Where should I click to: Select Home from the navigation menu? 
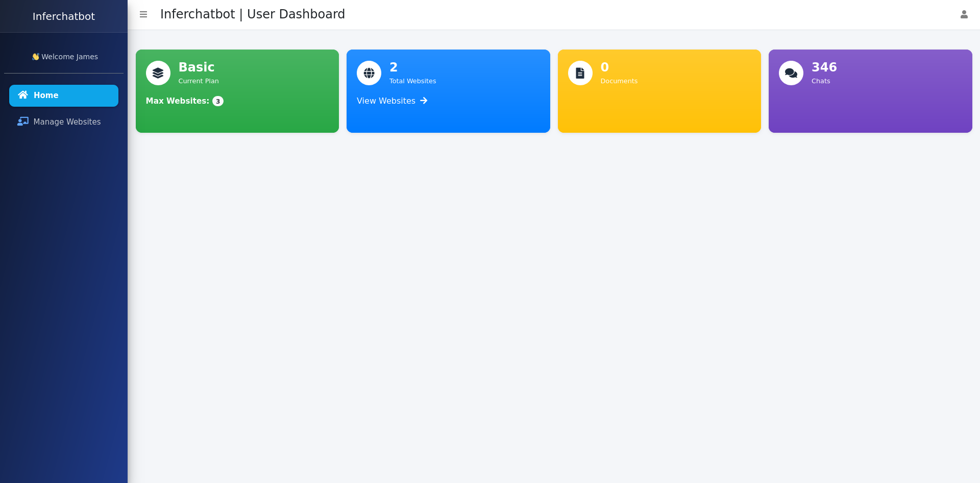45,95
